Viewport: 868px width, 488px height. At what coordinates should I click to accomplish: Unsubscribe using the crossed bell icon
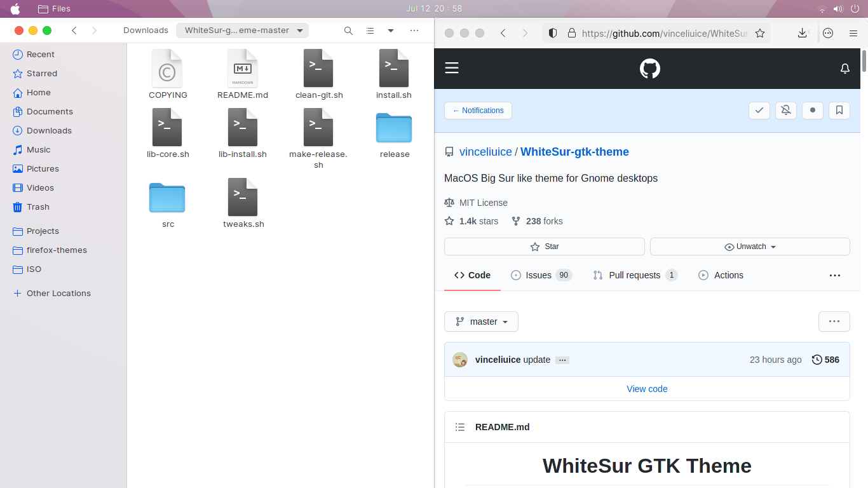(785, 110)
